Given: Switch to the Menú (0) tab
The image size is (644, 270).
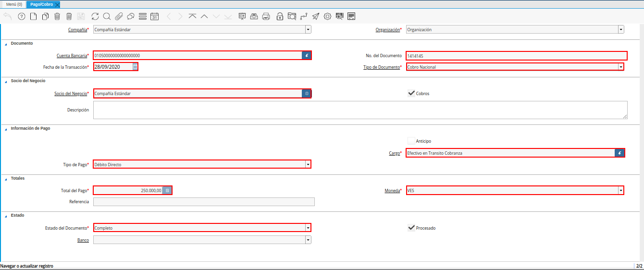Looking at the screenshot, I should [x=14, y=4].
